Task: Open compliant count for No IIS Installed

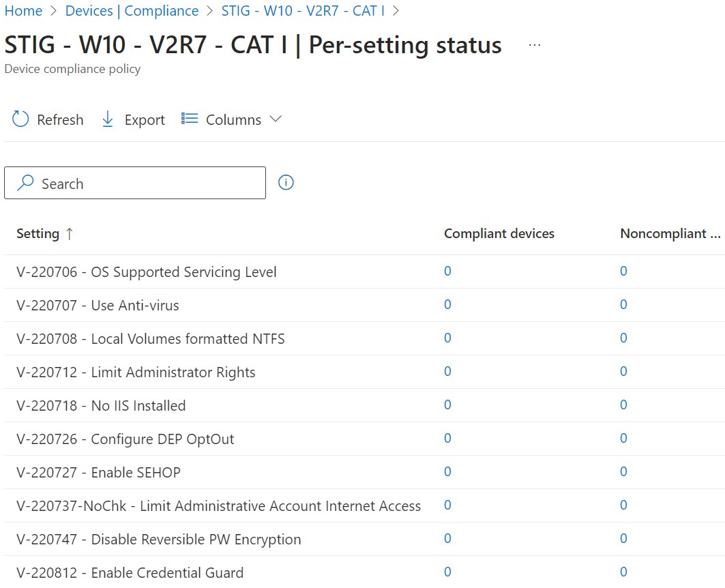Action: point(447,405)
